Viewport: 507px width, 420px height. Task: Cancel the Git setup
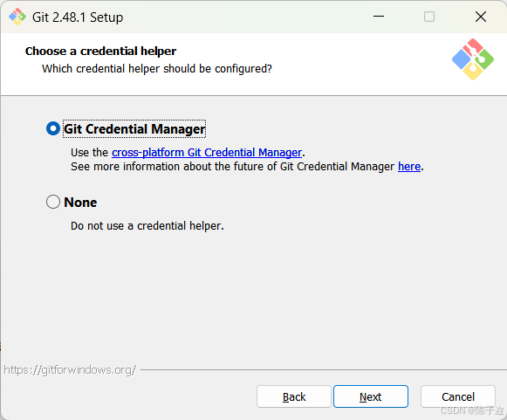458,396
